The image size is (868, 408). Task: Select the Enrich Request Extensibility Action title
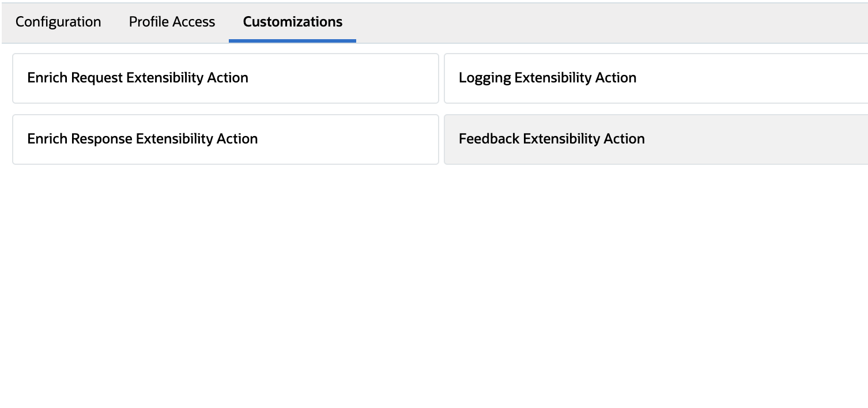[x=137, y=77]
